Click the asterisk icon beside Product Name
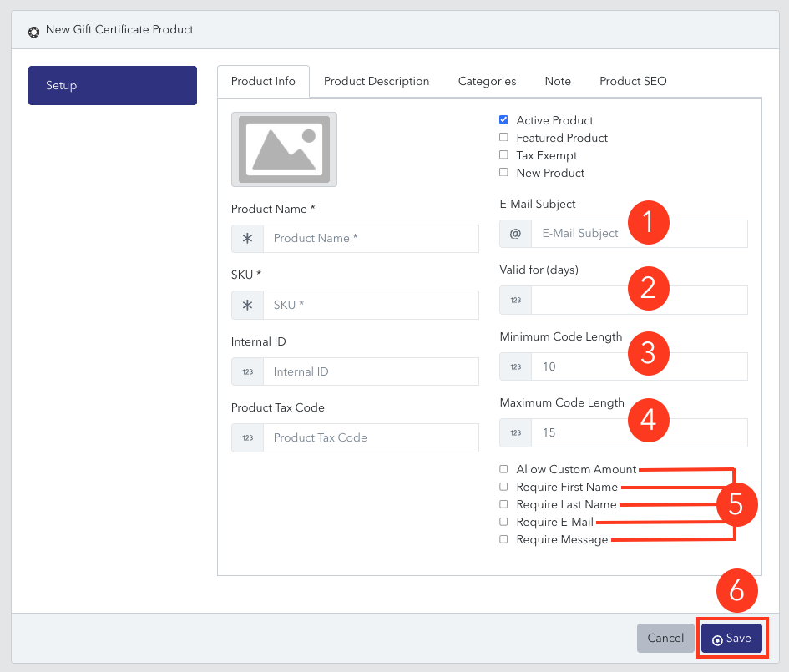This screenshot has width=789, height=672. tap(248, 239)
